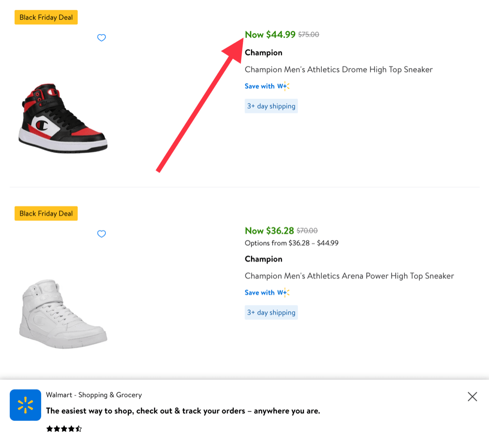Screen dimensions: 489x448
Task: Select the Now $36.28 price
Action: point(269,231)
